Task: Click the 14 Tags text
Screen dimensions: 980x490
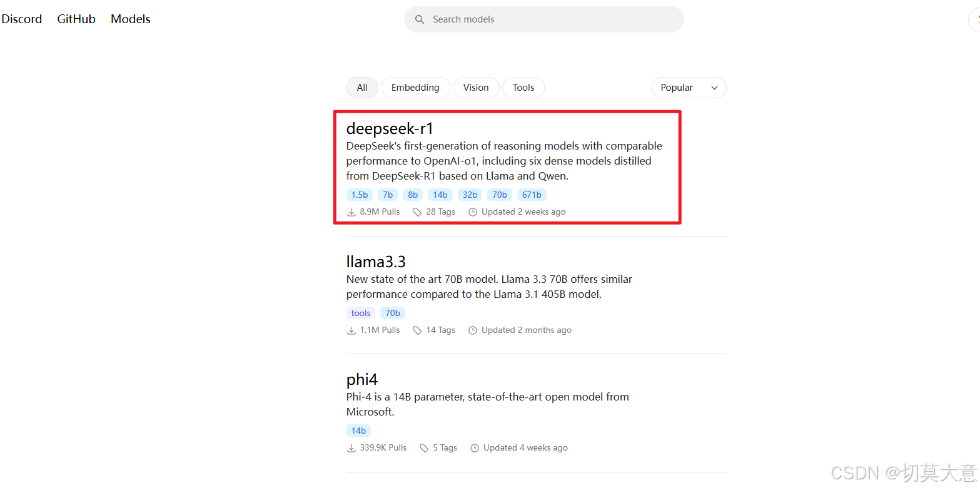Action: (x=441, y=330)
